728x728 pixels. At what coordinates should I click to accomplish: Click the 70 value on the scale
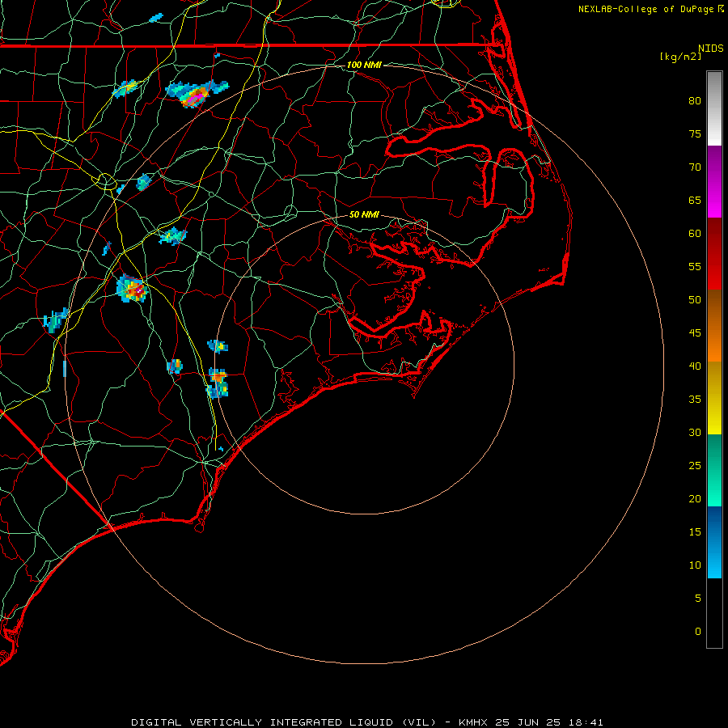pyautogui.click(x=695, y=167)
